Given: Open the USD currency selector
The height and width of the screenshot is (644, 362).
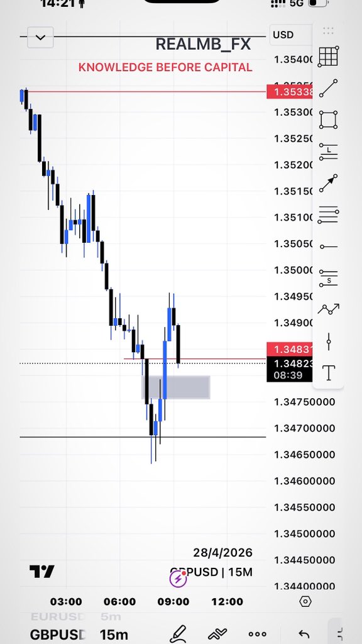Looking at the screenshot, I should tap(290, 35).
